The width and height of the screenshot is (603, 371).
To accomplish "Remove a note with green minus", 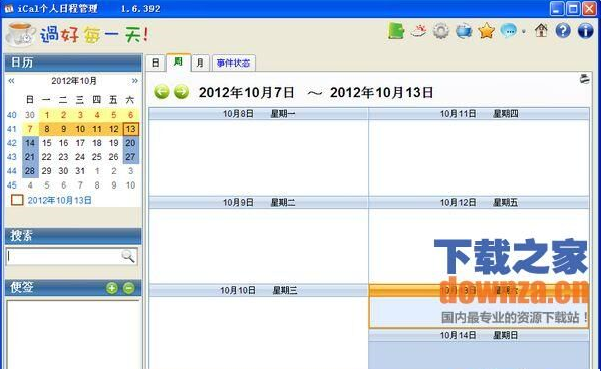I will click(128, 288).
